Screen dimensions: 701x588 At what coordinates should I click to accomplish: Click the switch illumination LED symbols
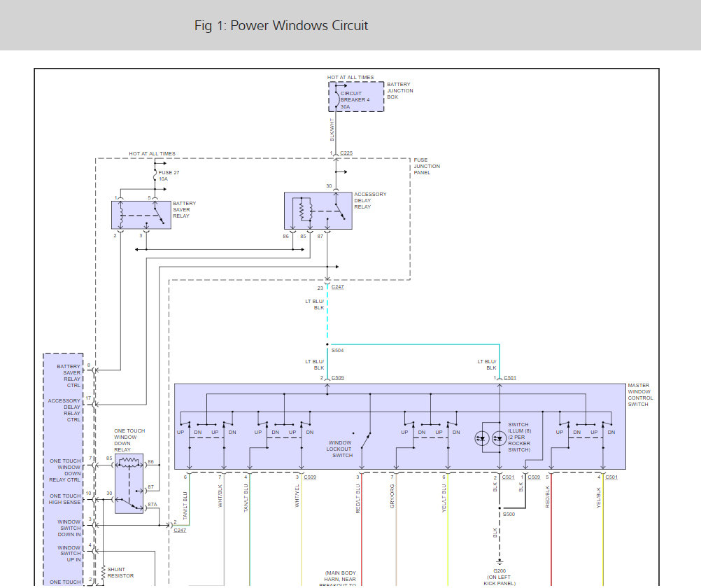tap(490, 439)
